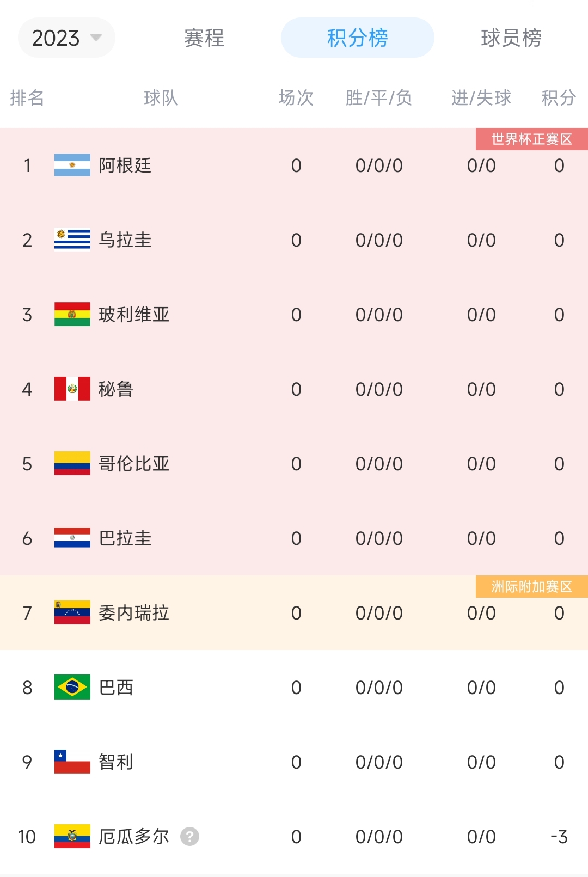Select the 智利 team name
This screenshot has height=877, width=588.
click(116, 762)
